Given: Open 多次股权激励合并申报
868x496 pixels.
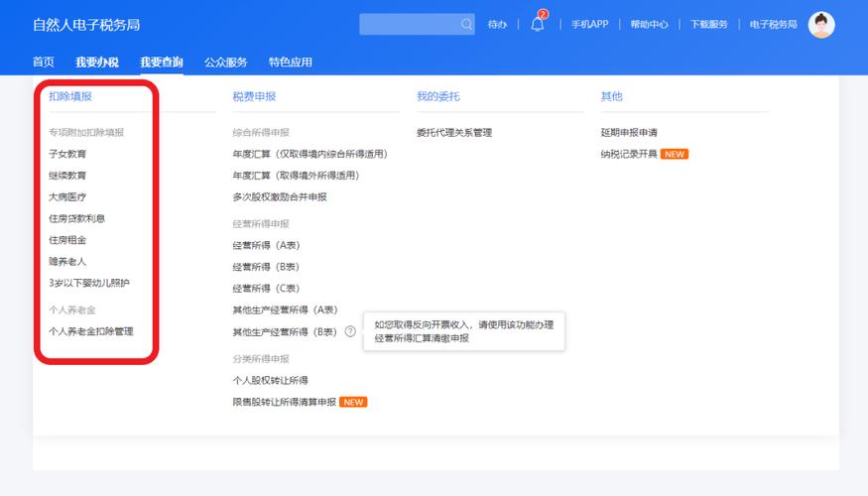Looking at the screenshot, I should click(x=280, y=197).
